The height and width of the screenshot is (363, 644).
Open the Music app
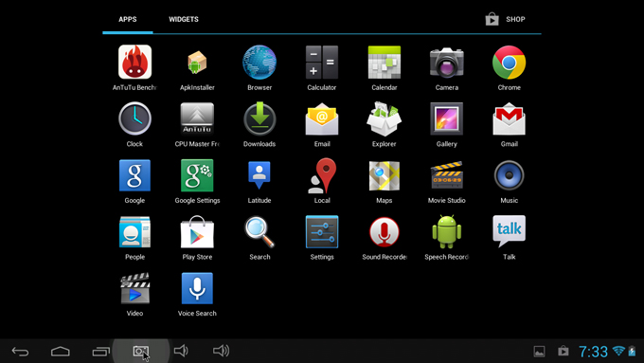(x=509, y=175)
